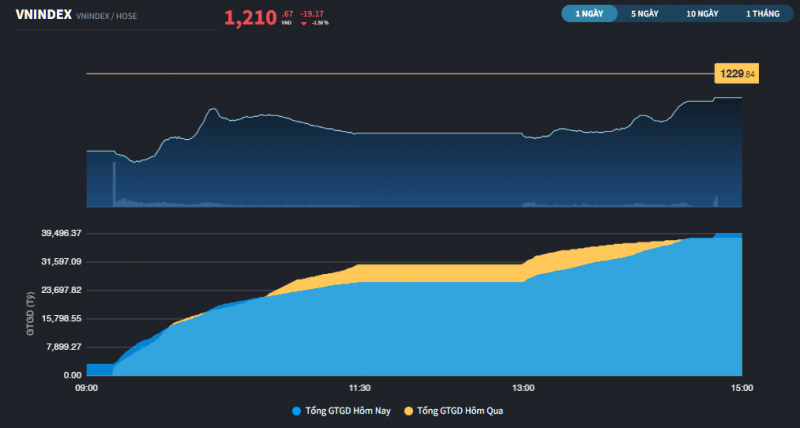
Task: Click the 13:00 time axis label
Action: [523, 387]
